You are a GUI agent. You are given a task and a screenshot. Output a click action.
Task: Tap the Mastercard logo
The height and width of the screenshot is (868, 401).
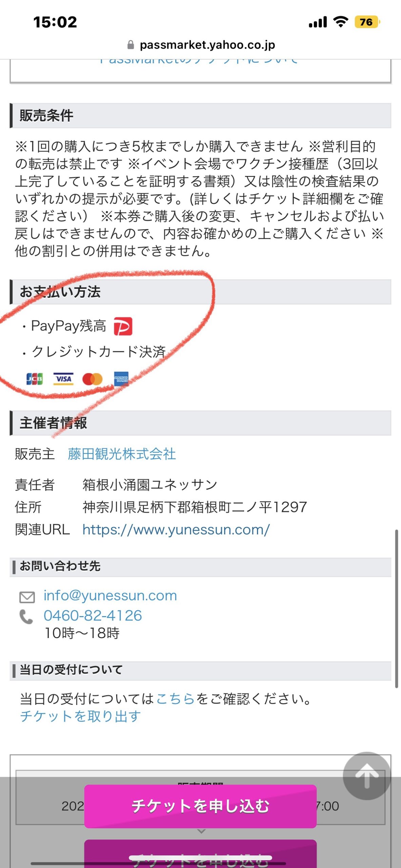pyautogui.click(x=92, y=379)
